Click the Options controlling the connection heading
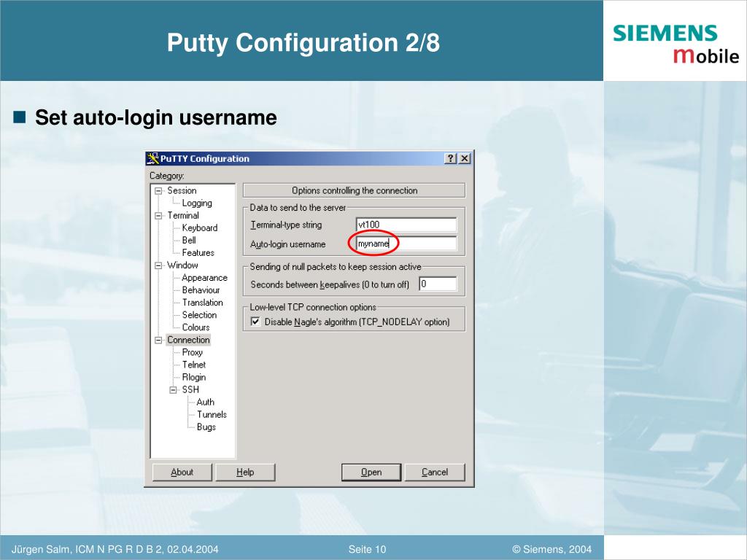Screen dimensions: 747x560 coord(355,190)
